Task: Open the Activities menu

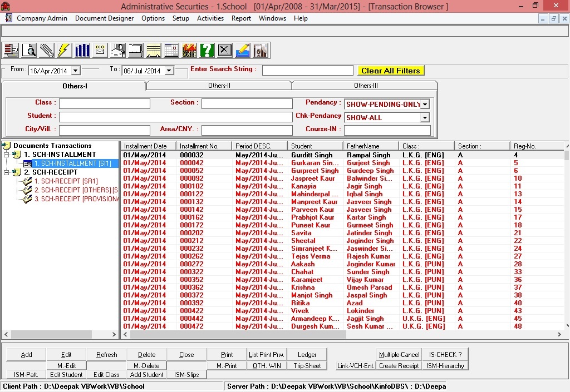Action: [x=210, y=18]
